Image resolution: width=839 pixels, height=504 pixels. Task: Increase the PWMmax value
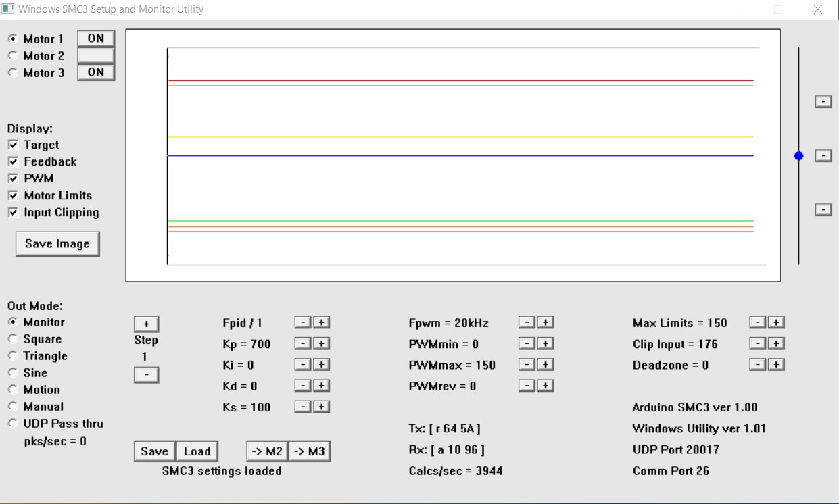point(545,365)
